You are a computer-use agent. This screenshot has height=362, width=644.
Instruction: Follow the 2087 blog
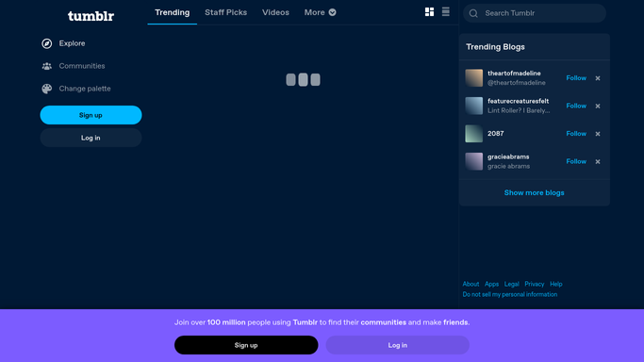click(576, 134)
